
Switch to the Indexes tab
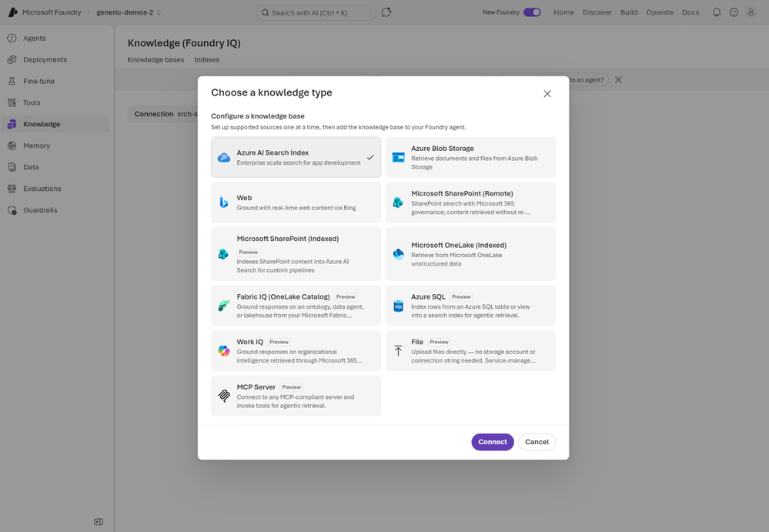206,60
